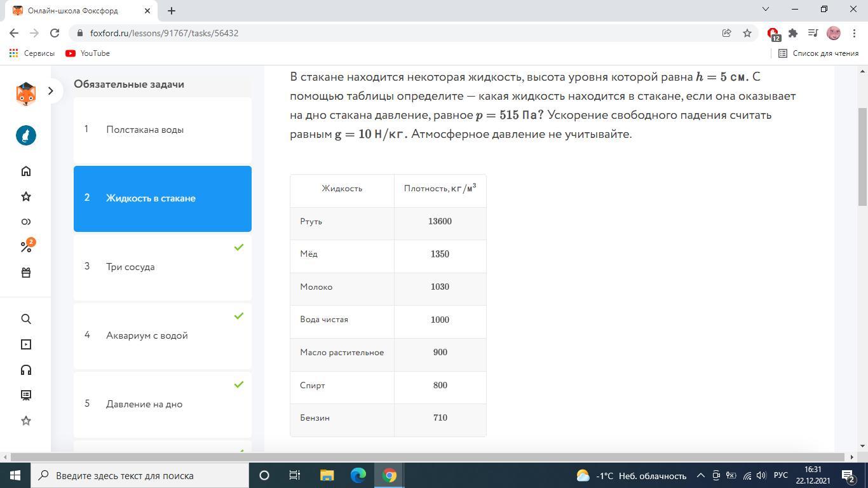The image size is (868, 488).
Task: Open the weather widget on taskbar
Action: coord(631,475)
